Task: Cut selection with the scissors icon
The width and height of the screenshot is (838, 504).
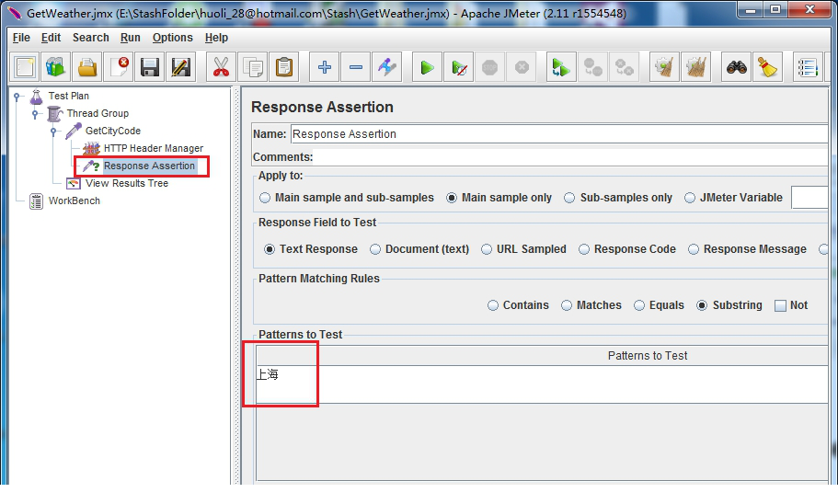Action: point(221,67)
